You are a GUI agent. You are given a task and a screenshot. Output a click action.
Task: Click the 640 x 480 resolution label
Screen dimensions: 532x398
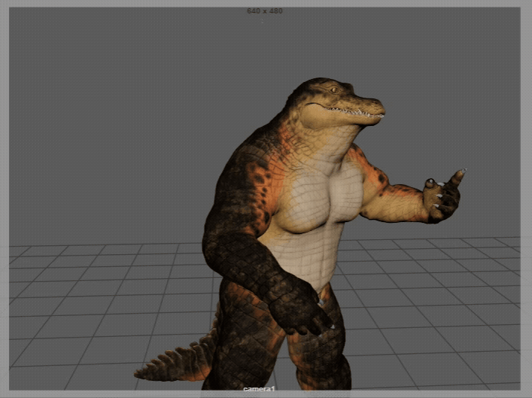(265, 11)
